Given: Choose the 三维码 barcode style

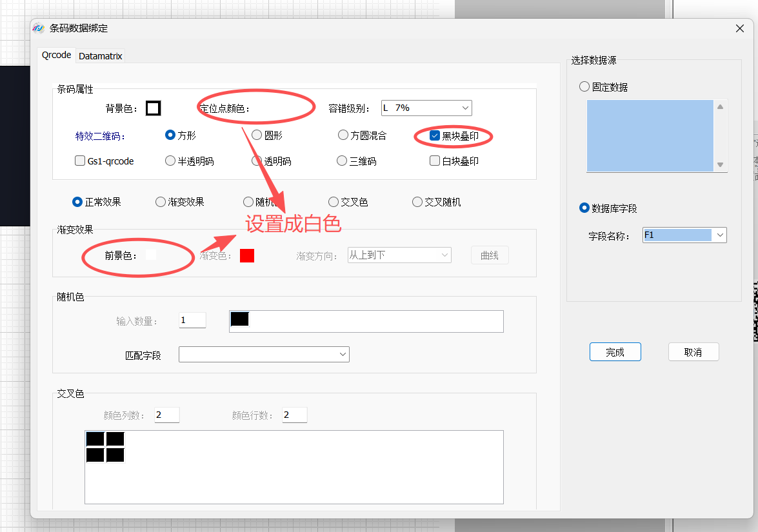Looking at the screenshot, I should pyautogui.click(x=343, y=161).
